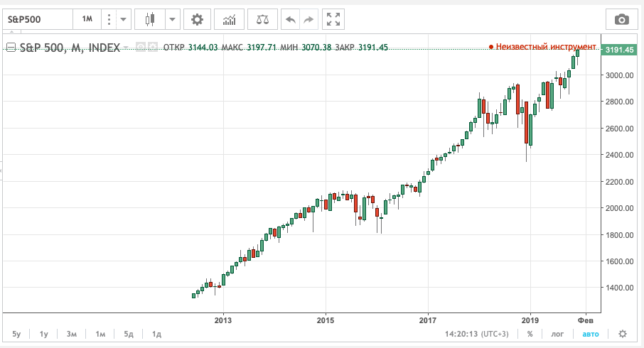Screen dimensions: 644x348
Task: Expand the interval dropdown arrow
Action: pyautogui.click(x=123, y=19)
